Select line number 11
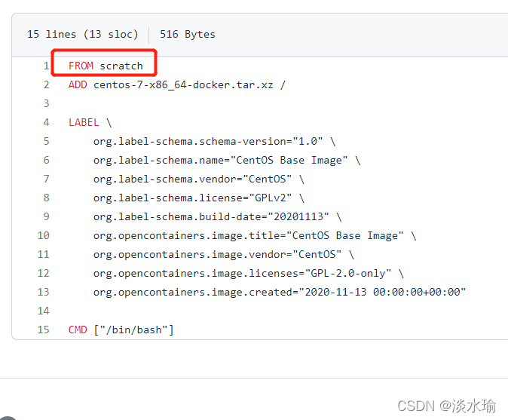 pos(44,254)
